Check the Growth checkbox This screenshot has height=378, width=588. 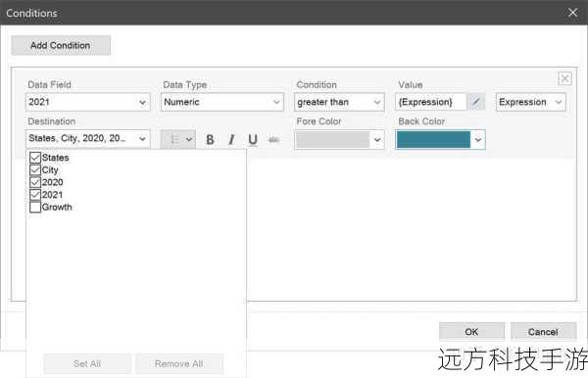(35, 207)
